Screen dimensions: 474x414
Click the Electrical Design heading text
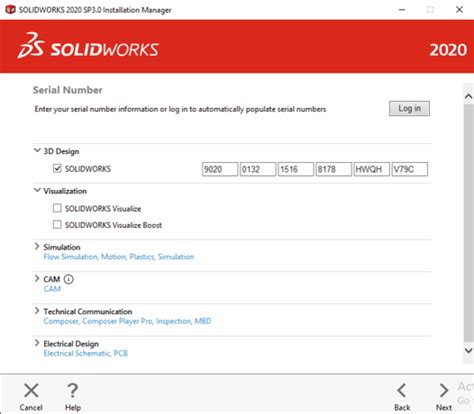(71, 344)
